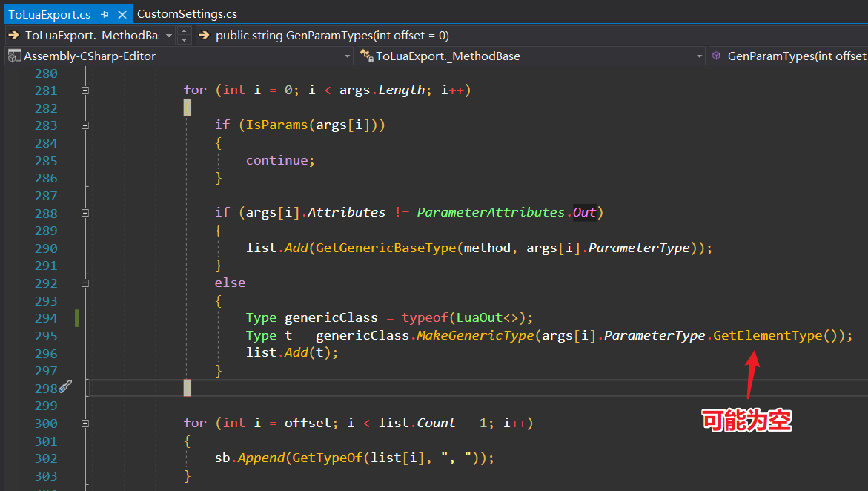868x491 pixels.
Task: Click on ParameterAttributes type name
Action: (x=491, y=212)
